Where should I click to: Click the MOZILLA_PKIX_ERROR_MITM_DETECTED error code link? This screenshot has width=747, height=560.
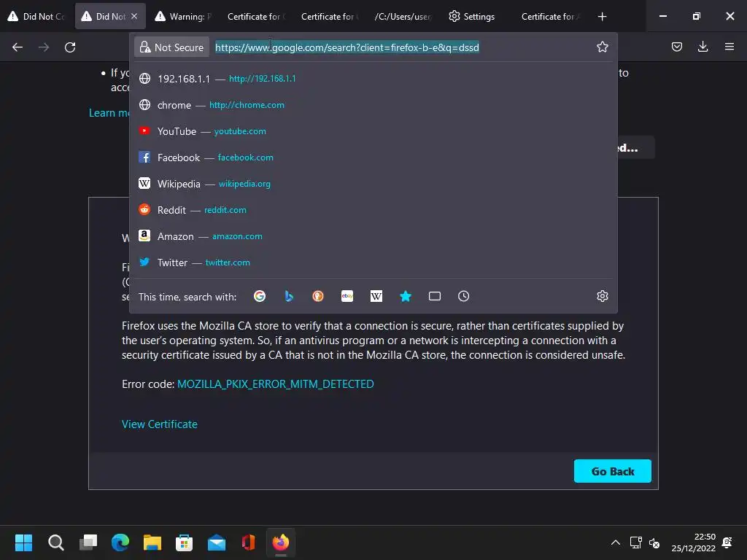[x=275, y=384]
